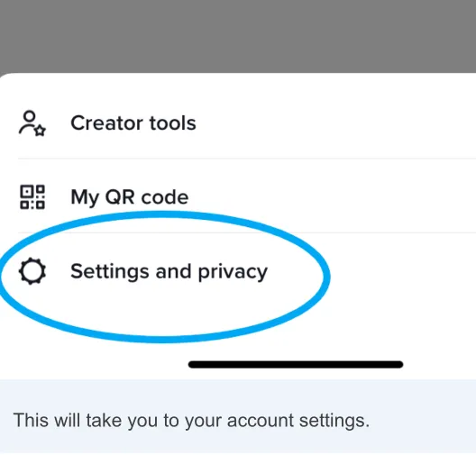Tap the black home indicator bar
The image size is (476, 455).
tap(296, 364)
